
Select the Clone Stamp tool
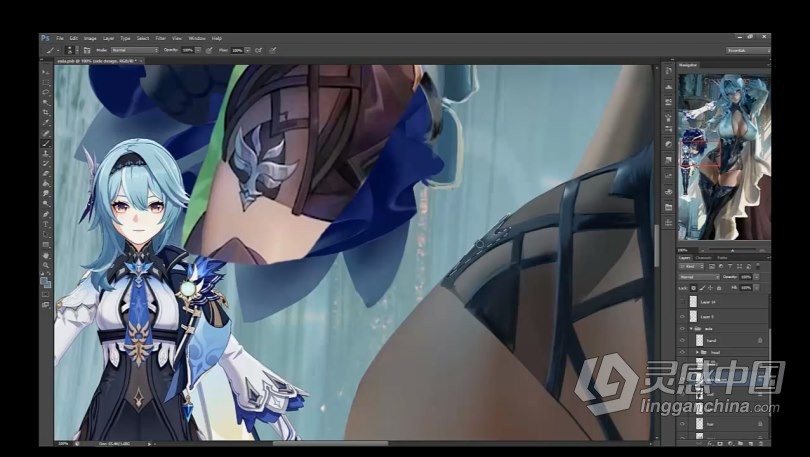pyautogui.click(x=45, y=153)
